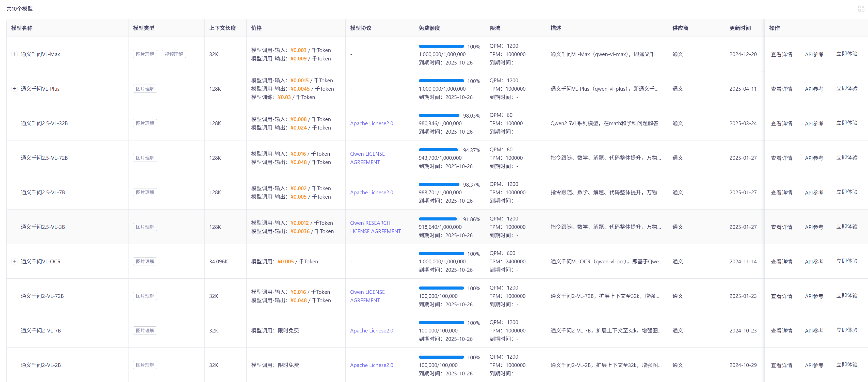Open API参考 for 通义千问2.5-VL-7B
This screenshot has height=382, width=868.
(814, 192)
